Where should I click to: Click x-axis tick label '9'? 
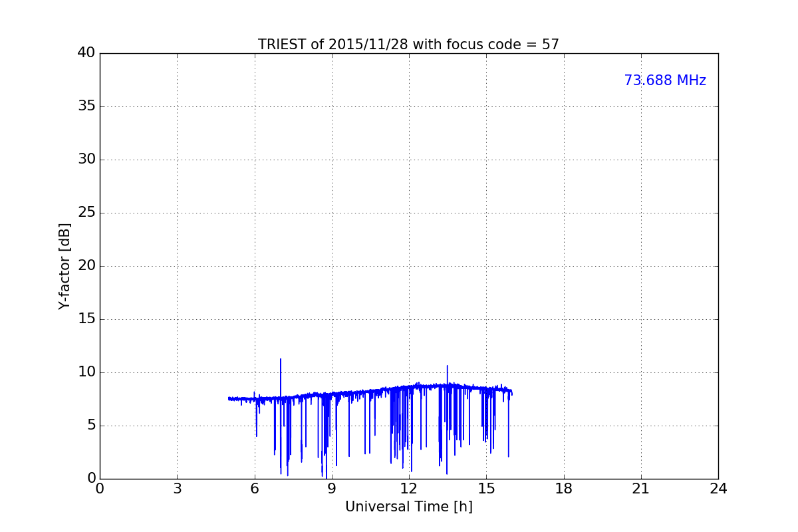coord(332,489)
